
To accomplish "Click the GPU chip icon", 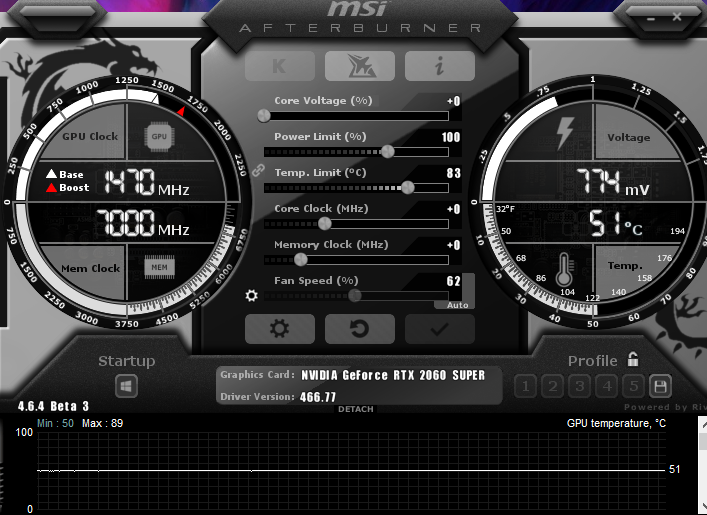I will (x=159, y=136).
